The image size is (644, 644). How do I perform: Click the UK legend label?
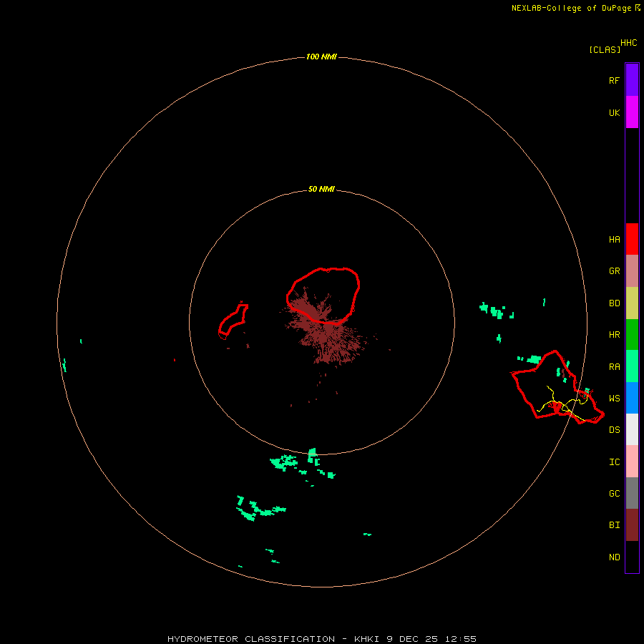coord(614,113)
